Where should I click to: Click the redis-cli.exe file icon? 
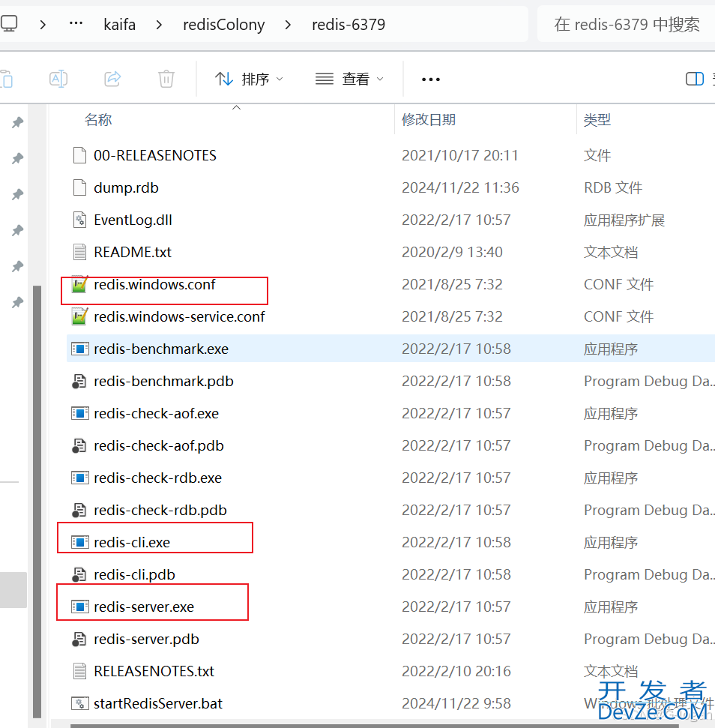(79, 542)
